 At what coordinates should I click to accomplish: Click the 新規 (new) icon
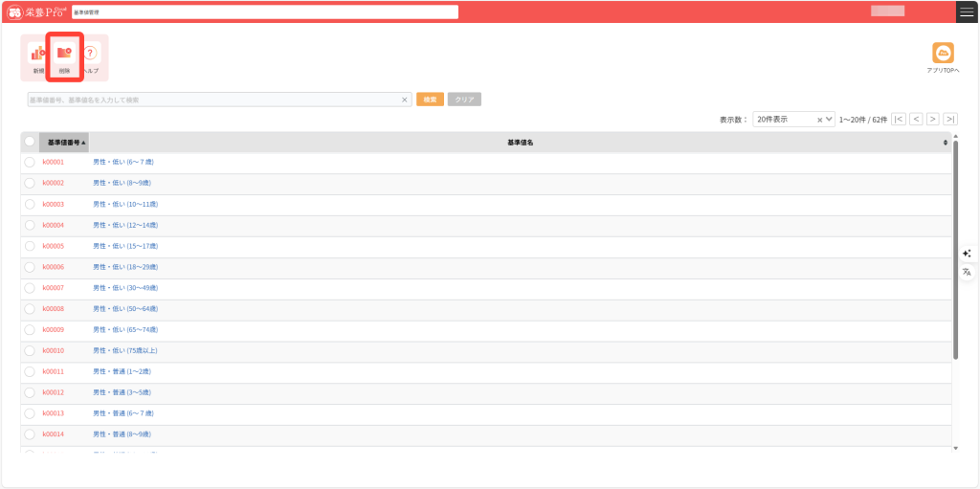pos(38,56)
